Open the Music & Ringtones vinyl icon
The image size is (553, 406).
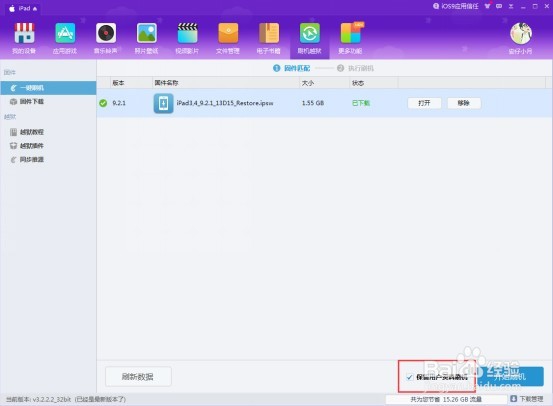[106, 33]
